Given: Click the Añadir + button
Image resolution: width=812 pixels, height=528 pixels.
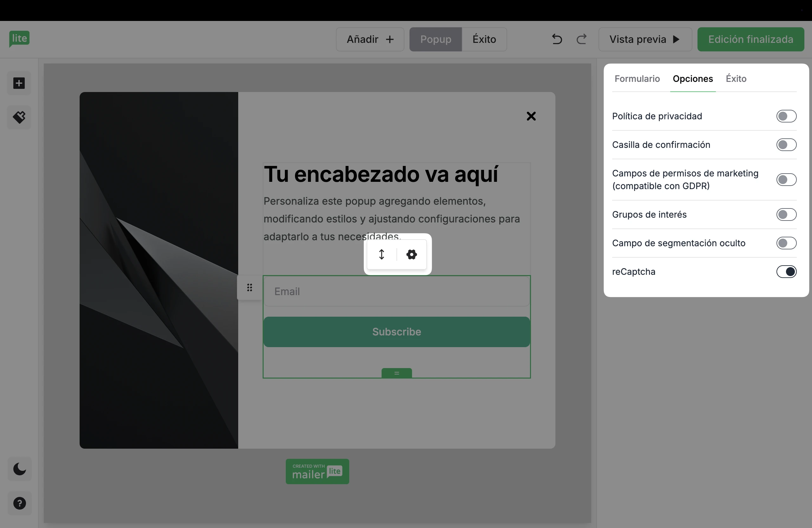Looking at the screenshot, I should click(x=370, y=40).
